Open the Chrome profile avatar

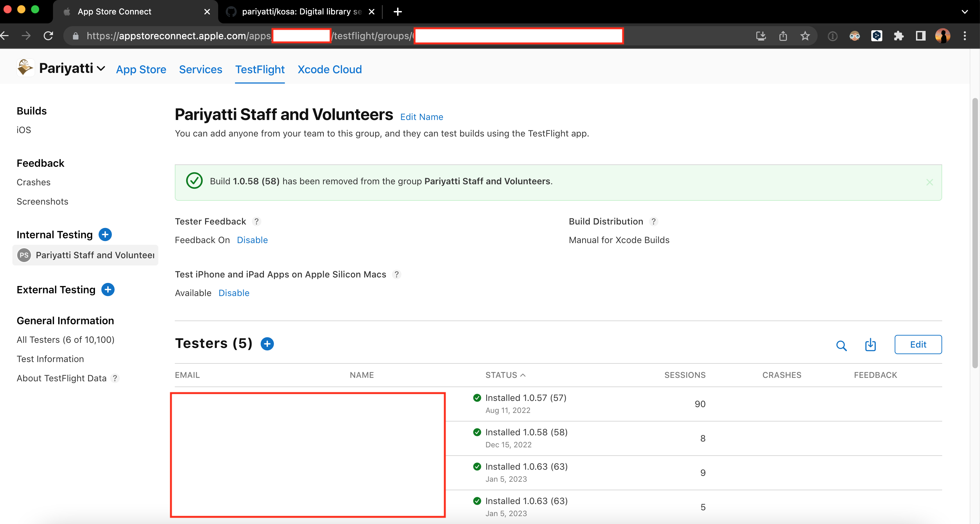pyautogui.click(x=942, y=36)
